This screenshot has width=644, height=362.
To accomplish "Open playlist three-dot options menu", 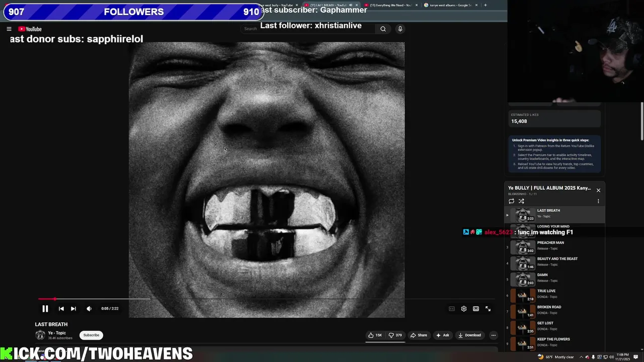I will 598,201.
